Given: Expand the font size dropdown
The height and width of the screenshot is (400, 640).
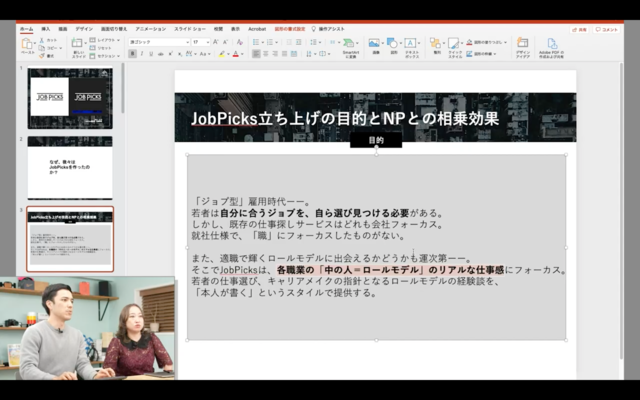Looking at the screenshot, I should pos(201,41).
